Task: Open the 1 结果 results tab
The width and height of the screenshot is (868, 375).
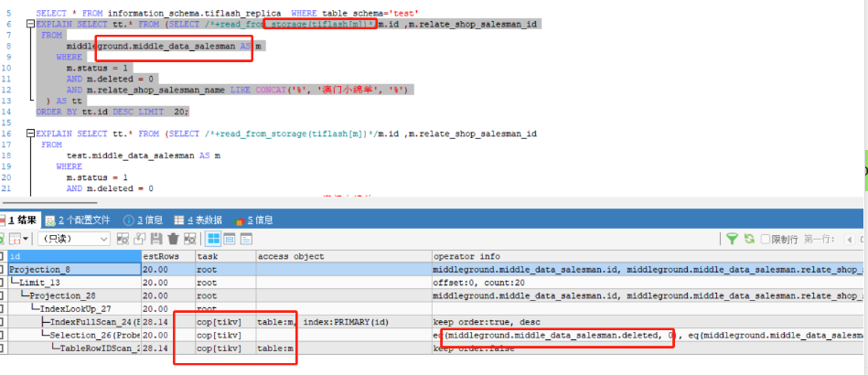Action: pos(19,220)
